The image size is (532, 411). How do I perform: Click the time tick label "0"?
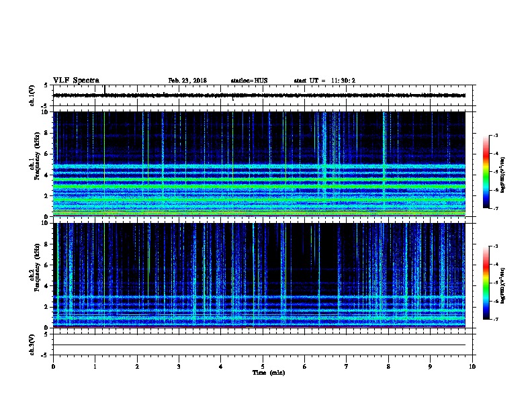click(53, 367)
